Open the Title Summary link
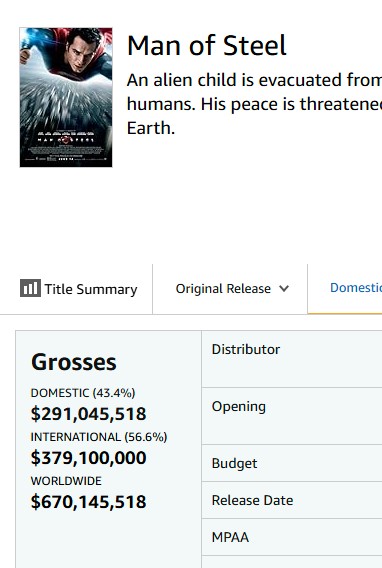382x568 pixels. (79, 289)
